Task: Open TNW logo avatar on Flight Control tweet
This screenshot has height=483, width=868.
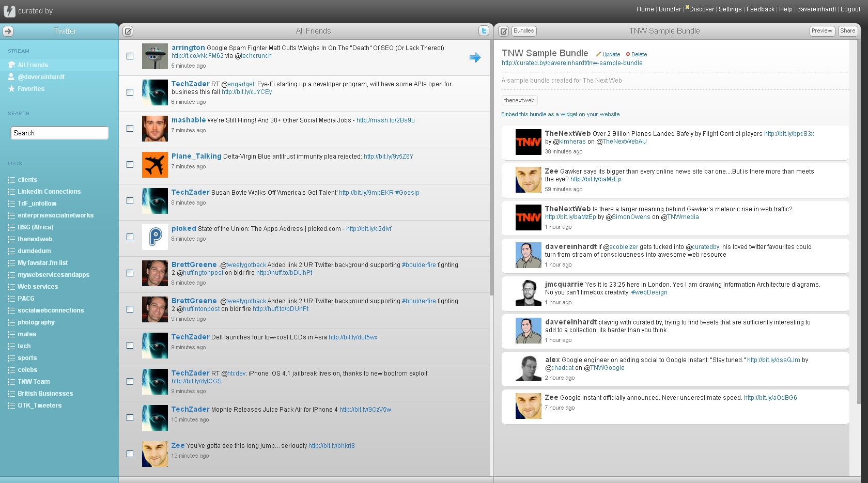Action: point(529,142)
